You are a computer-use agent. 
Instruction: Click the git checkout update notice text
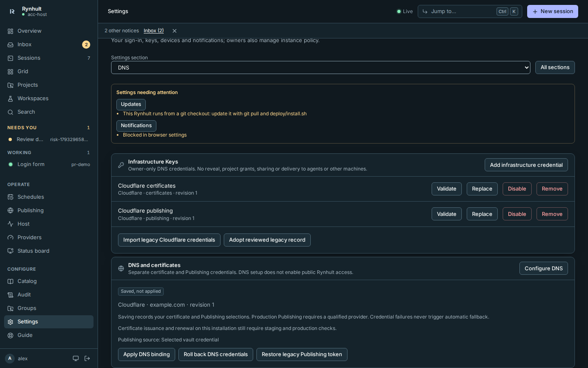215,114
